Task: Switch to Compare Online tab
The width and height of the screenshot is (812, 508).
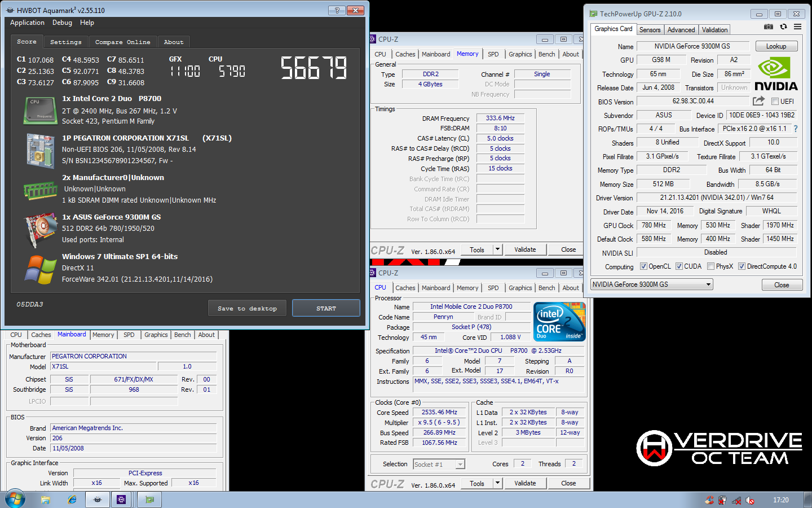Action: pos(122,42)
